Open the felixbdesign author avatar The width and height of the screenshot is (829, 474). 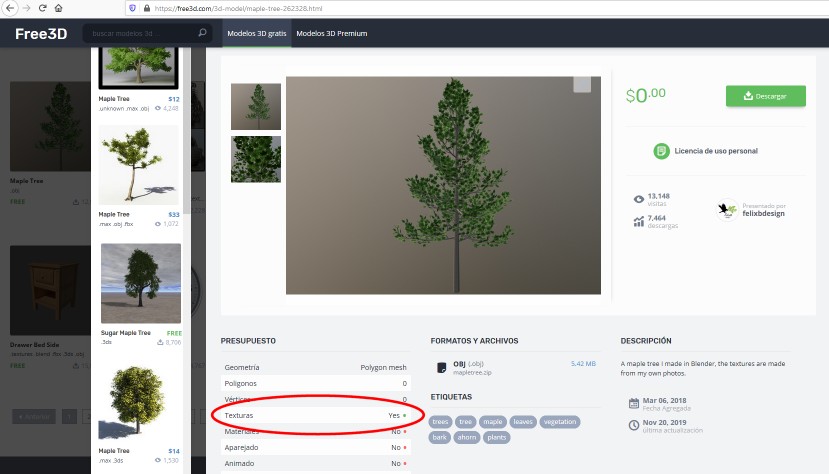(x=727, y=210)
